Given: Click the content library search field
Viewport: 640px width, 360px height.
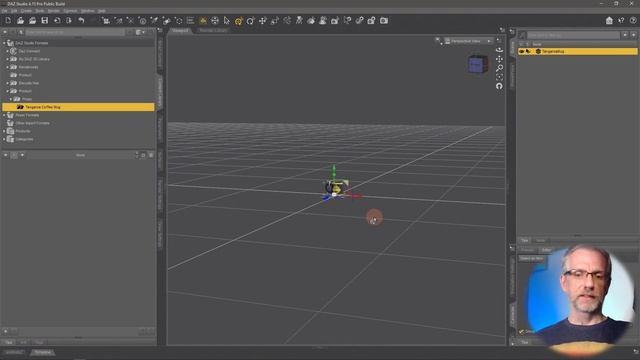Looking at the screenshot, I should (x=75, y=32).
